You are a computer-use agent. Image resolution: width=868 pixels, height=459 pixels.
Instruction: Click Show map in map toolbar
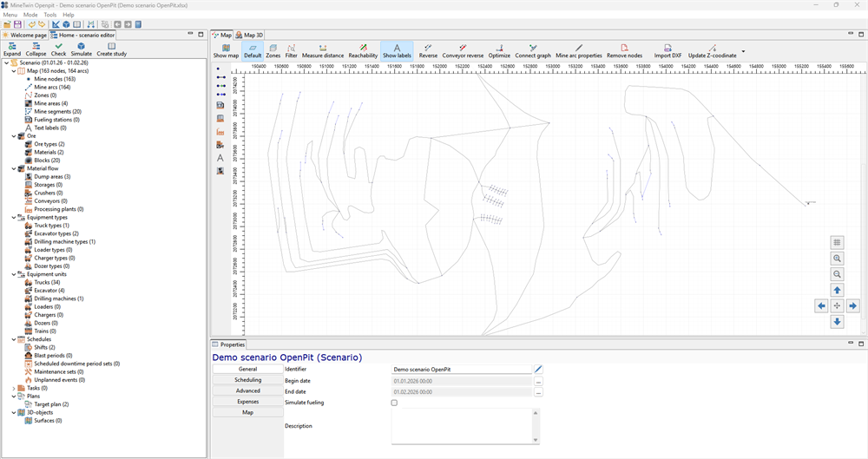[226, 51]
